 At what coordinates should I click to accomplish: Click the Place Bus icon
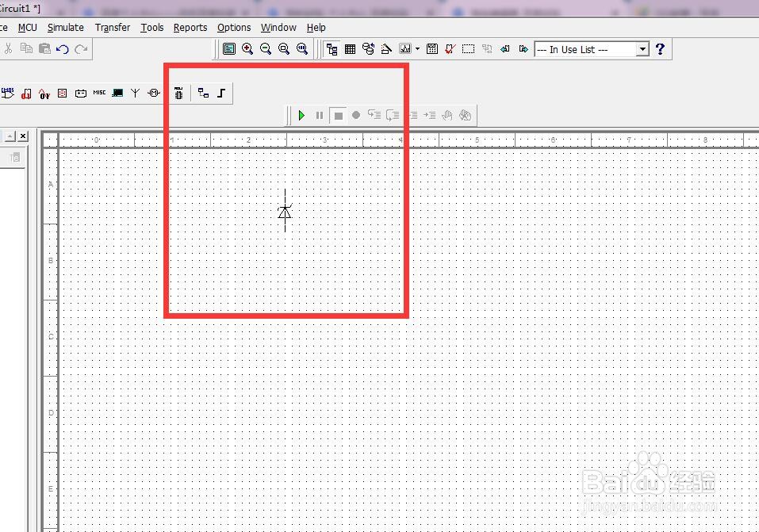click(x=221, y=93)
